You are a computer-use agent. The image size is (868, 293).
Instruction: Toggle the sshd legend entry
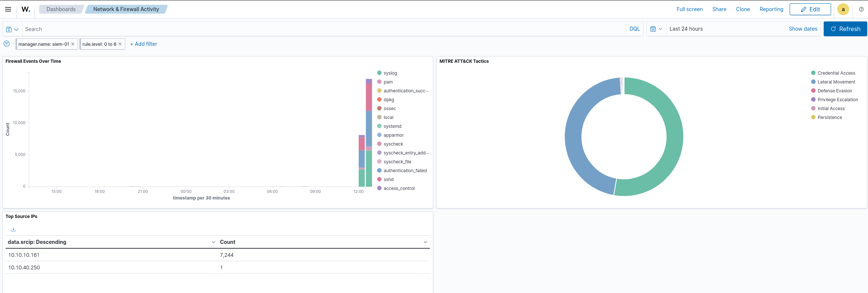389,180
